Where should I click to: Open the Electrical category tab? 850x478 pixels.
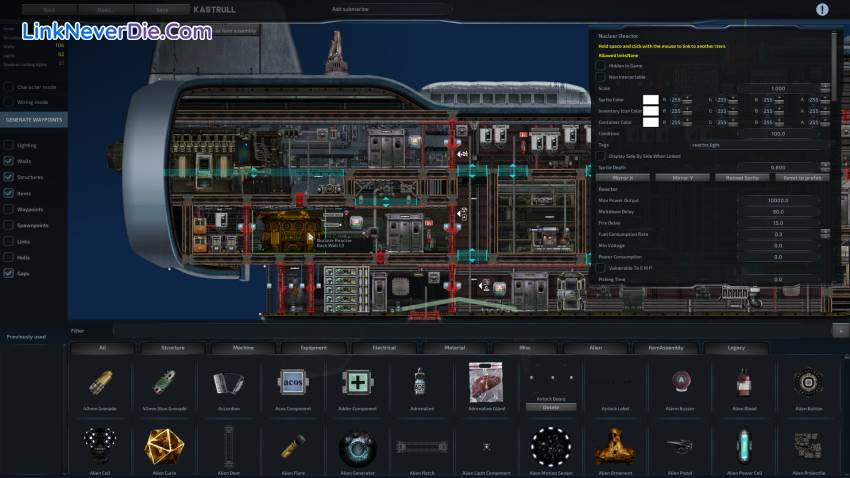[384, 348]
